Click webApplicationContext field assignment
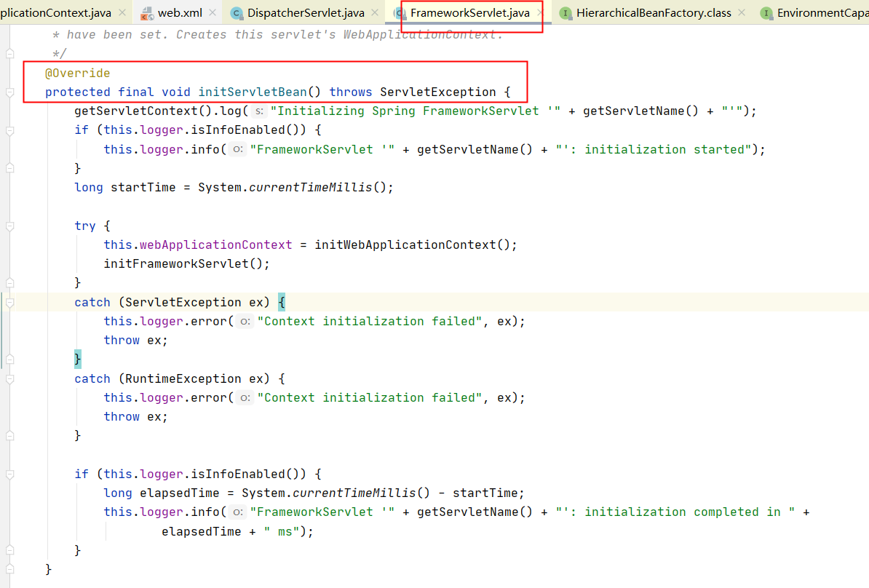Viewport: 869px width, 588px height. click(215, 245)
